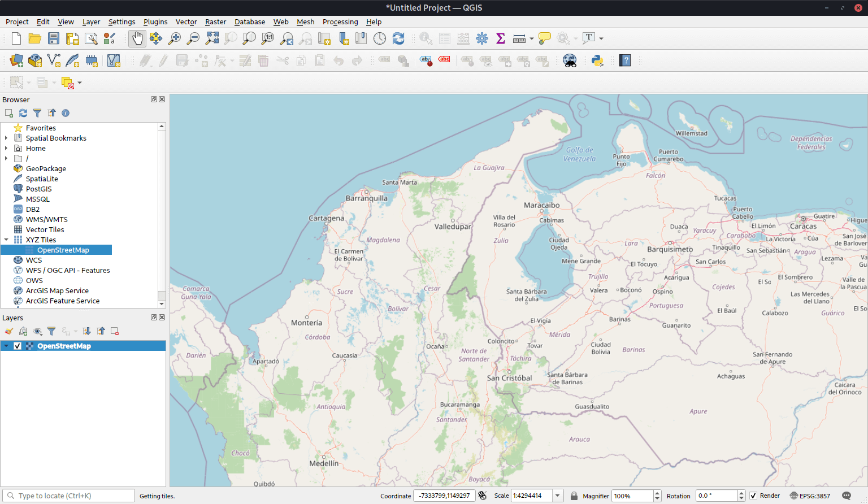Select the WMS/WMTS browser entry
The width and height of the screenshot is (868, 504).
47,219
